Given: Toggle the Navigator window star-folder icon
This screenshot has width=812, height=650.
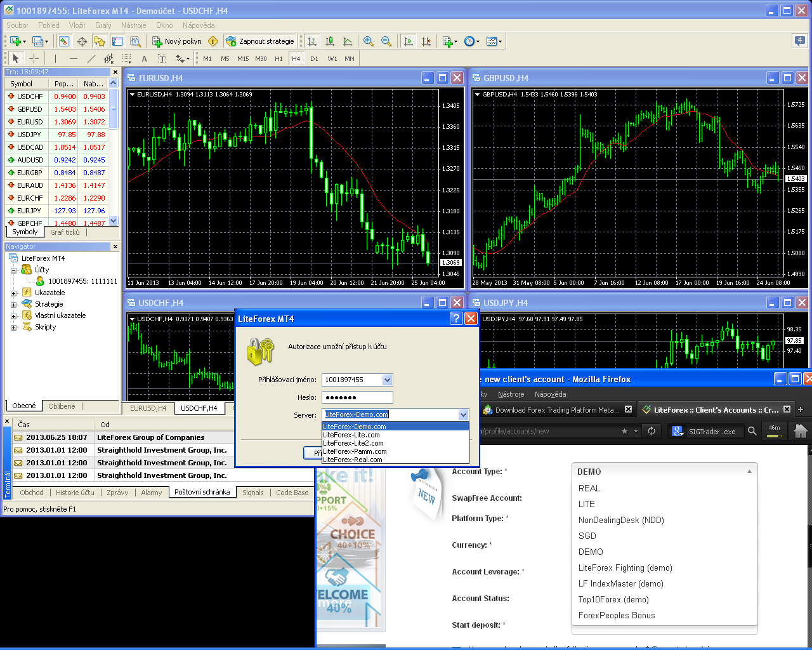Looking at the screenshot, I should tap(100, 41).
